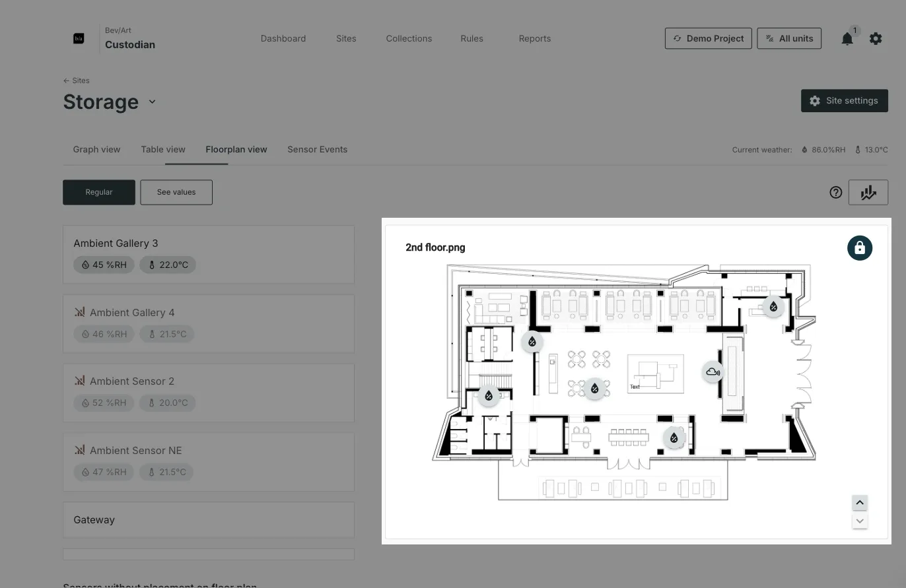Open the notifications bell
This screenshot has width=906, height=588.
pyautogui.click(x=847, y=39)
